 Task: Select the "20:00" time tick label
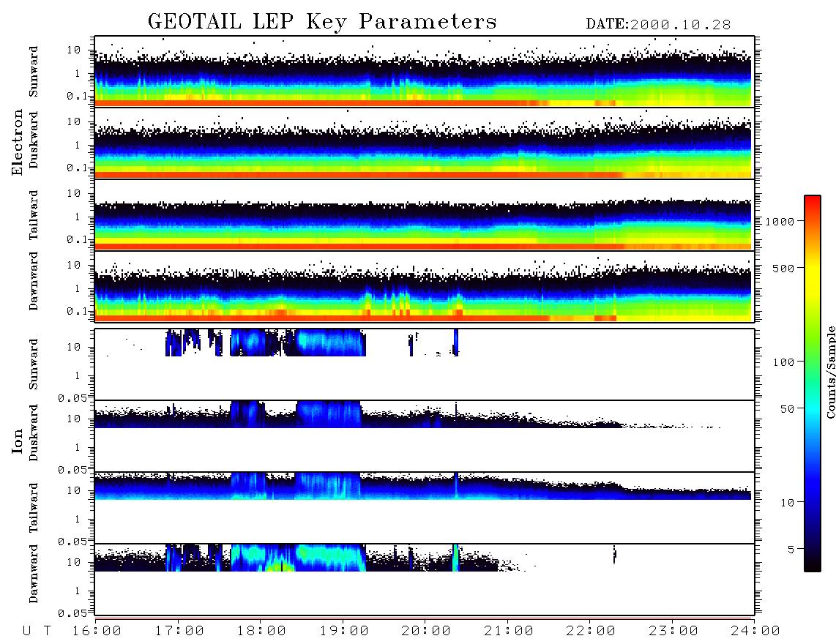tap(427, 632)
